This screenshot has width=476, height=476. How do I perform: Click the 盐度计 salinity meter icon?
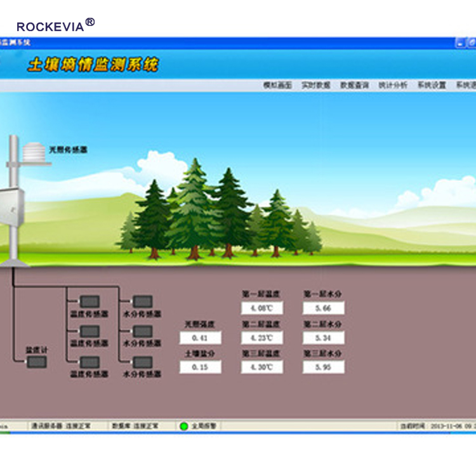coord(37,362)
